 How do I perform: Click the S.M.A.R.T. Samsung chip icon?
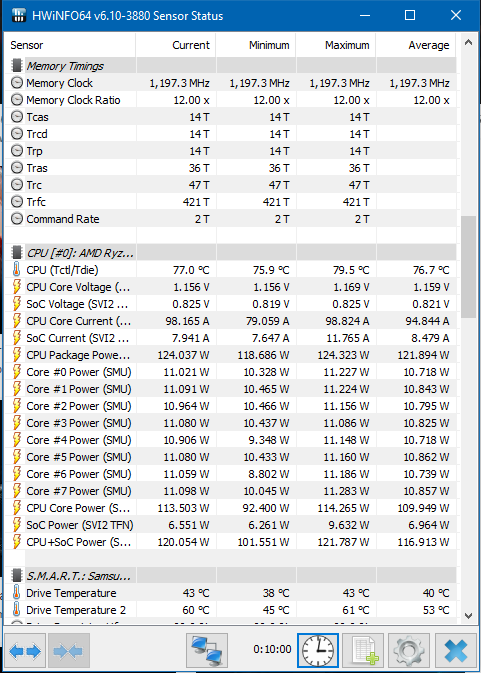17,576
